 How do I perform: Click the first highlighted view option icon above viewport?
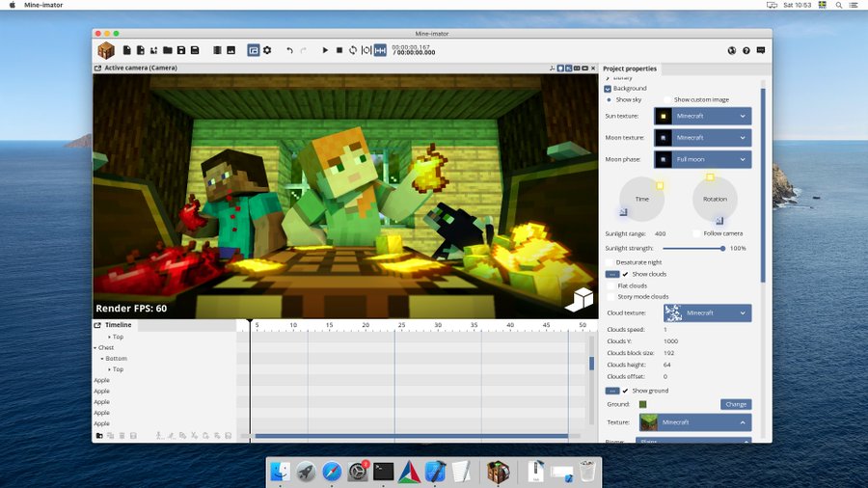560,68
